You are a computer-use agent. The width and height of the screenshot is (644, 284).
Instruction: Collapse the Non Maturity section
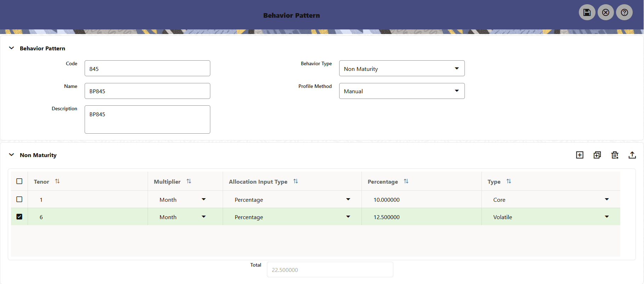click(x=12, y=155)
